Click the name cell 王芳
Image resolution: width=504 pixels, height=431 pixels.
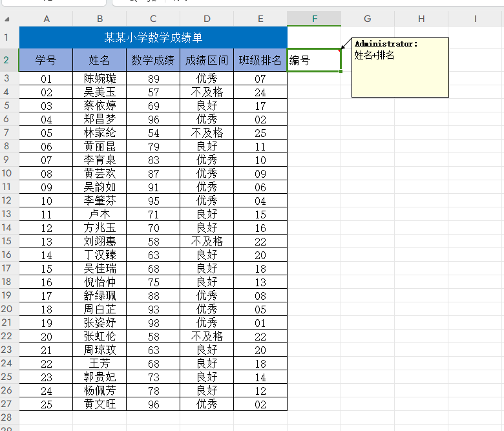(100, 364)
